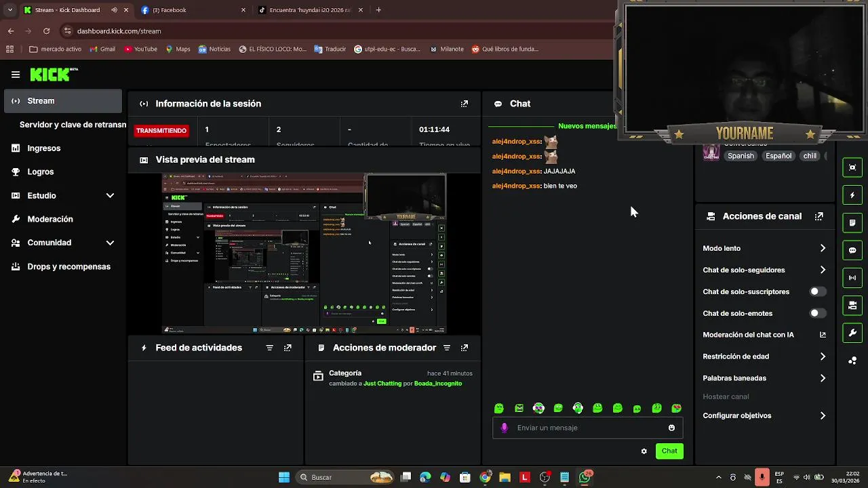Enable Chat de solo-suscriptores toggle
The height and width of the screenshot is (488, 868).
coord(818,291)
